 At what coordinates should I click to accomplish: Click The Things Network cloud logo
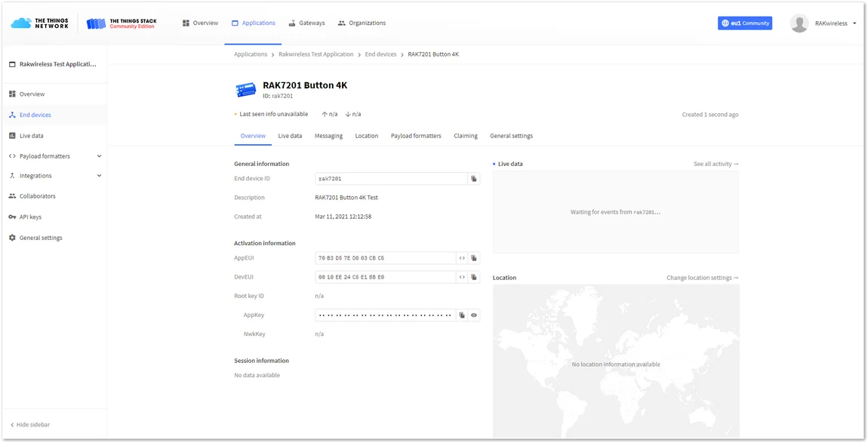(x=40, y=23)
